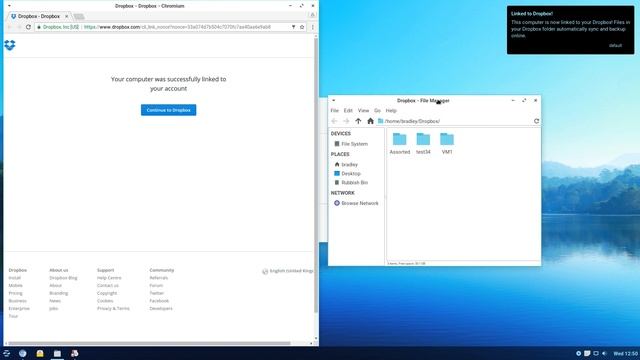Go back in File Manager
The image size is (640, 360).
pos(334,121)
